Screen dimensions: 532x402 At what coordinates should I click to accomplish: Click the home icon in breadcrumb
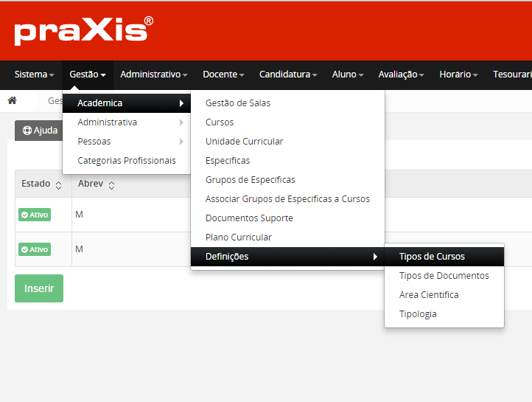[12, 101]
